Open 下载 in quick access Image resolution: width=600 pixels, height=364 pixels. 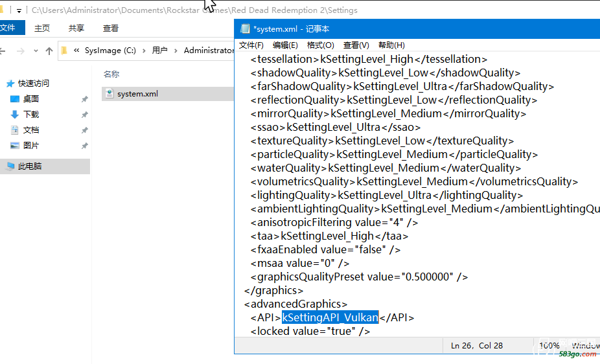(31, 115)
